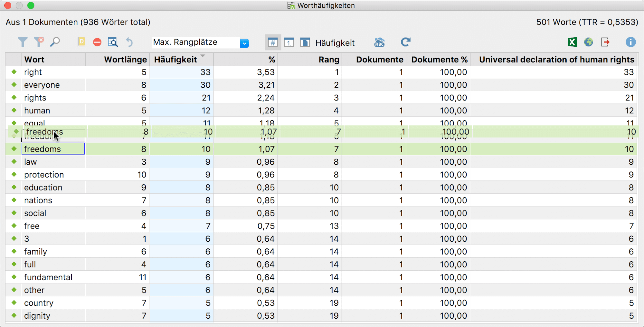Viewport: 644px width, 327px height.
Task: Sort by % column header
Action: point(246,60)
